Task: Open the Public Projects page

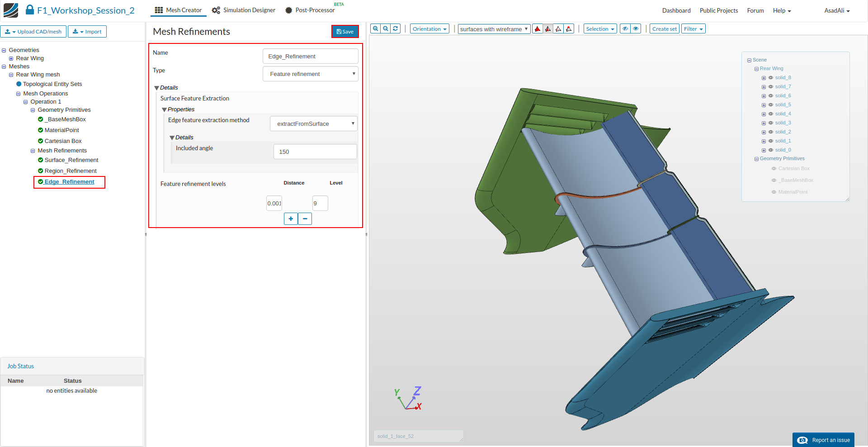Action: (x=719, y=10)
